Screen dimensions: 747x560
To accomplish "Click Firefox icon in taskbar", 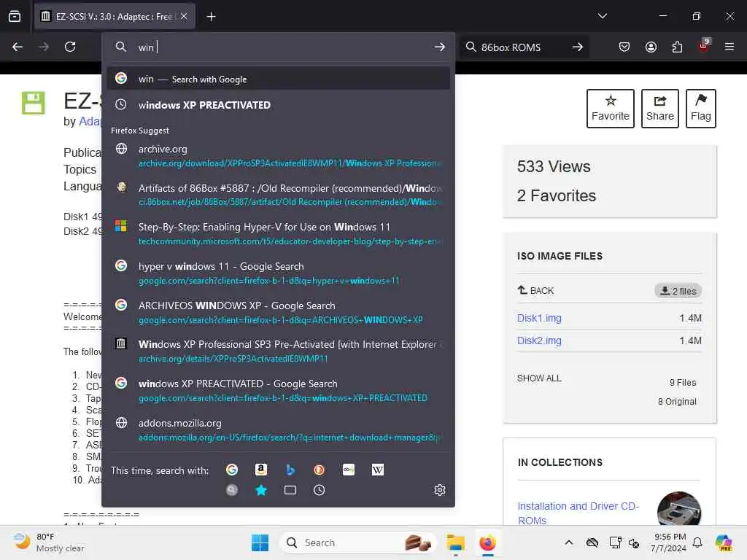I will (x=487, y=542).
